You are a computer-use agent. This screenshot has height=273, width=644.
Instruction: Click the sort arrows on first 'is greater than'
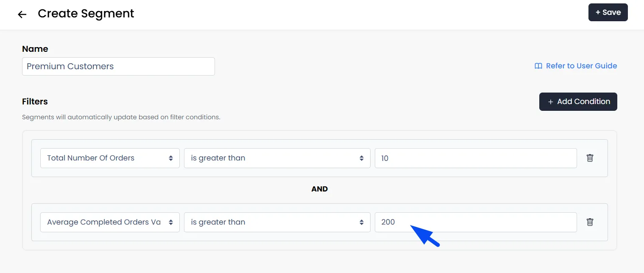[362, 158]
